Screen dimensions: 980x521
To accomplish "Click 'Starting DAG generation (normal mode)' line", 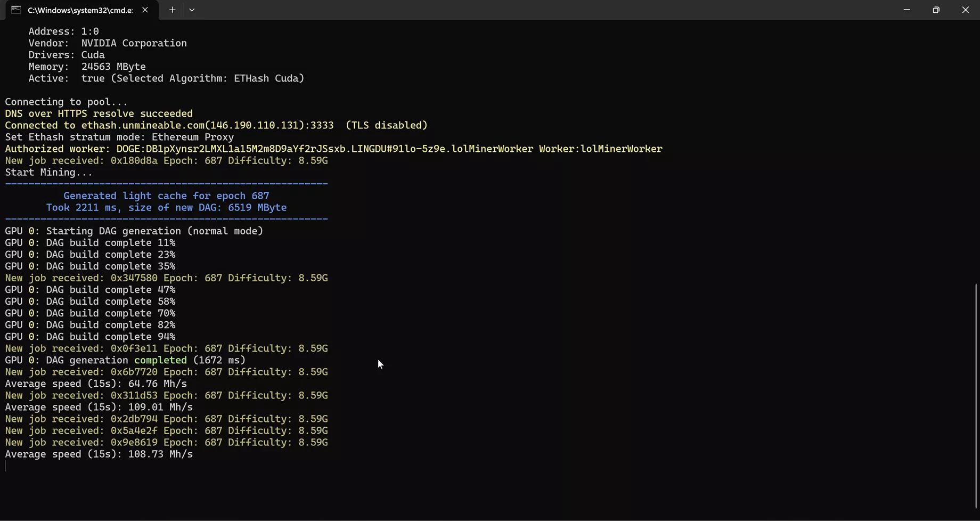I will [x=134, y=231].
